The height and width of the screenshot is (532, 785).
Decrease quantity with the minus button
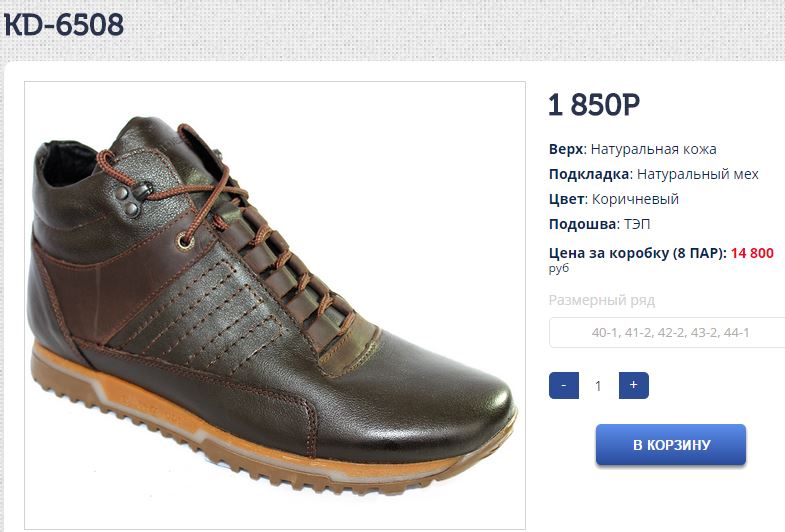pos(564,385)
